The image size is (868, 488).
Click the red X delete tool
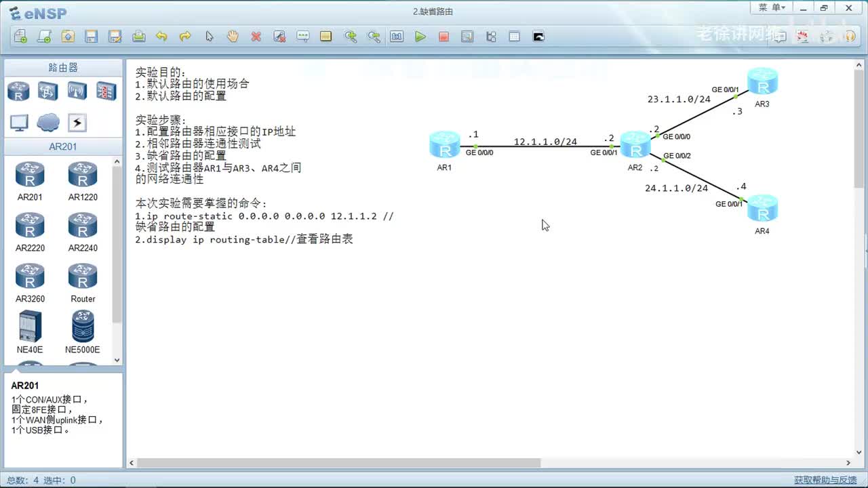pyautogui.click(x=256, y=37)
